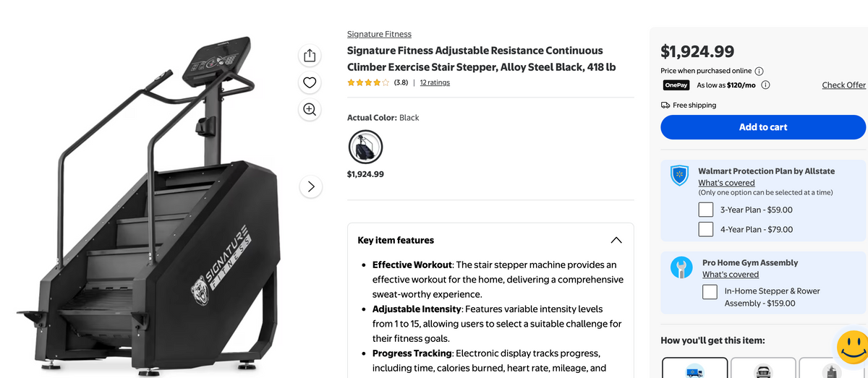Open the 12 ratings link

[435, 82]
